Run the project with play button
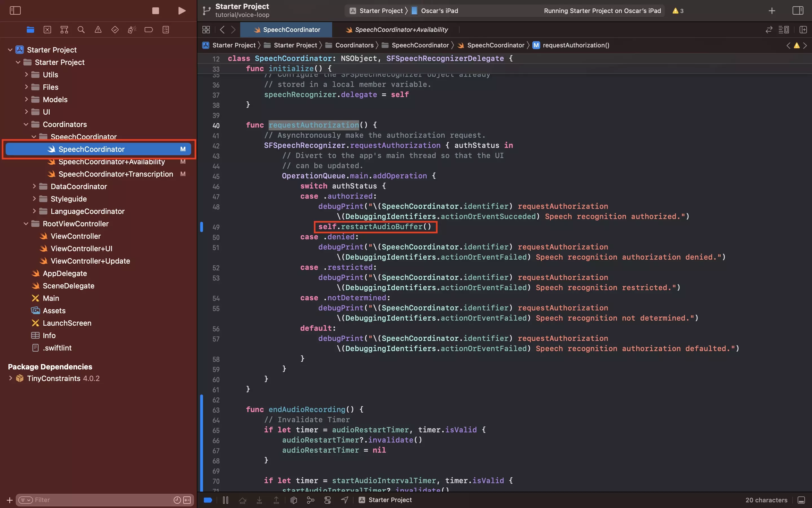The height and width of the screenshot is (508, 812). (182, 11)
